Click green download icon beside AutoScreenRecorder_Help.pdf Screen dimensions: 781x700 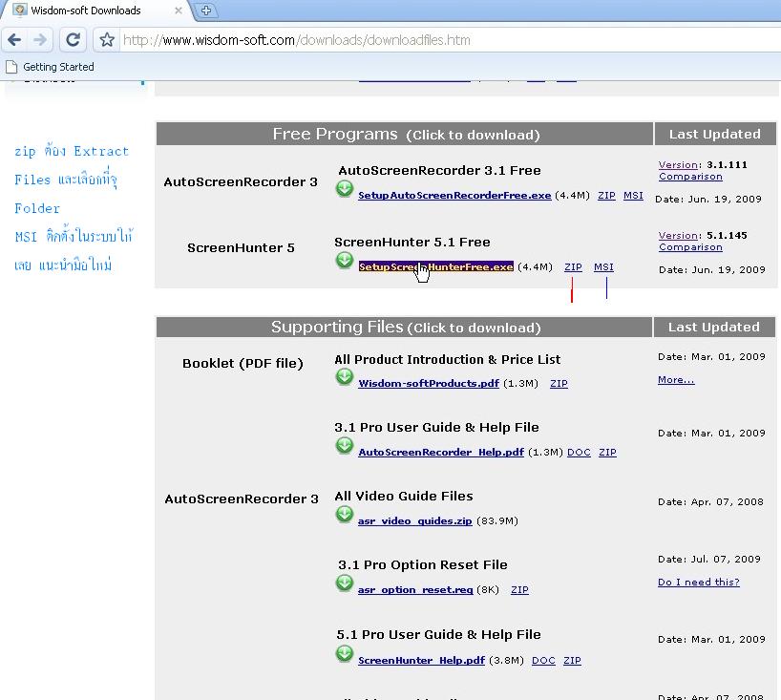point(344,445)
